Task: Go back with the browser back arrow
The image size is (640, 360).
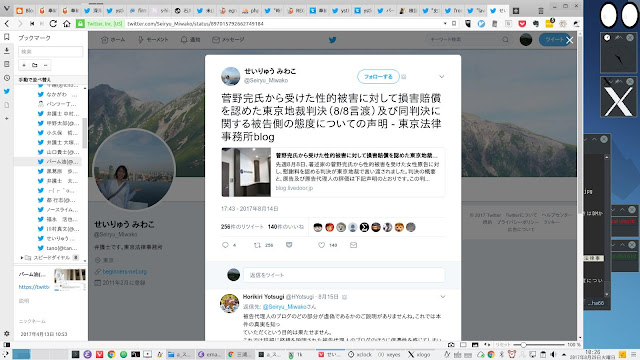Action: pyautogui.click(x=7, y=24)
